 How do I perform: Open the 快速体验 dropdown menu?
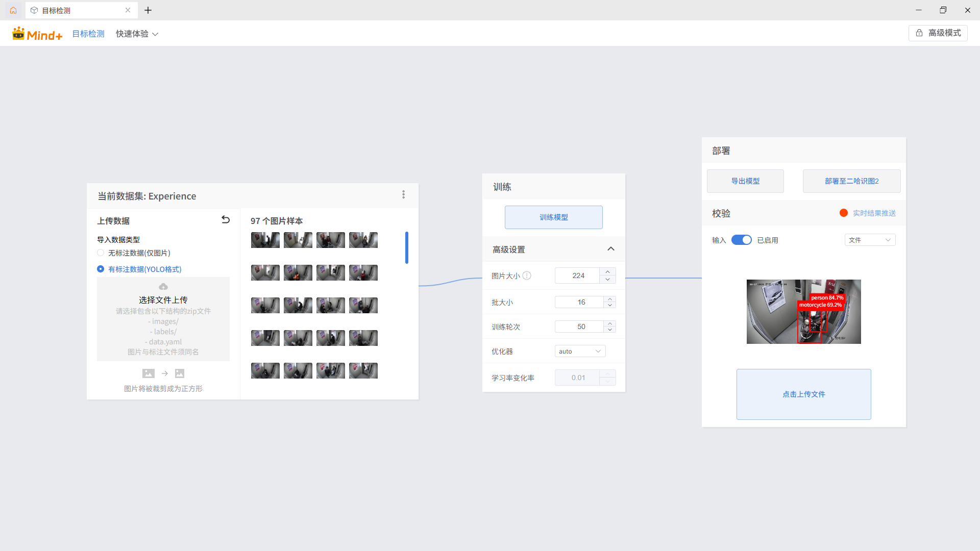click(137, 34)
